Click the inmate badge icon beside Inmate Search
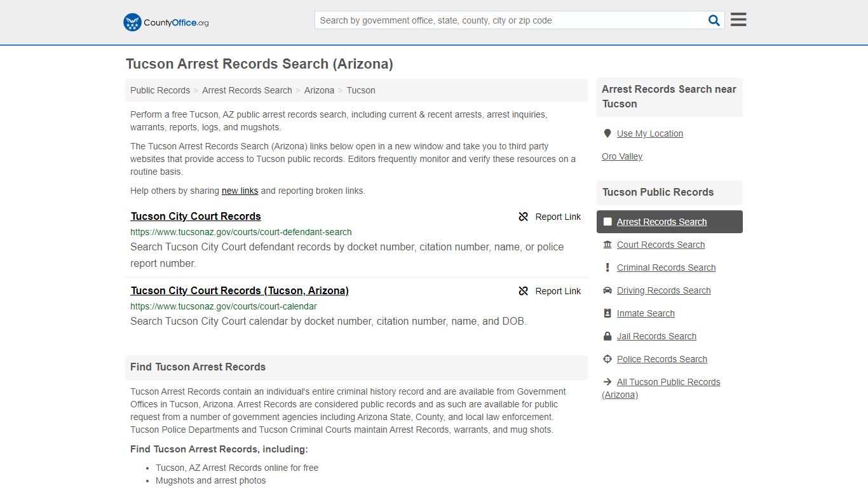 coord(607,313)
